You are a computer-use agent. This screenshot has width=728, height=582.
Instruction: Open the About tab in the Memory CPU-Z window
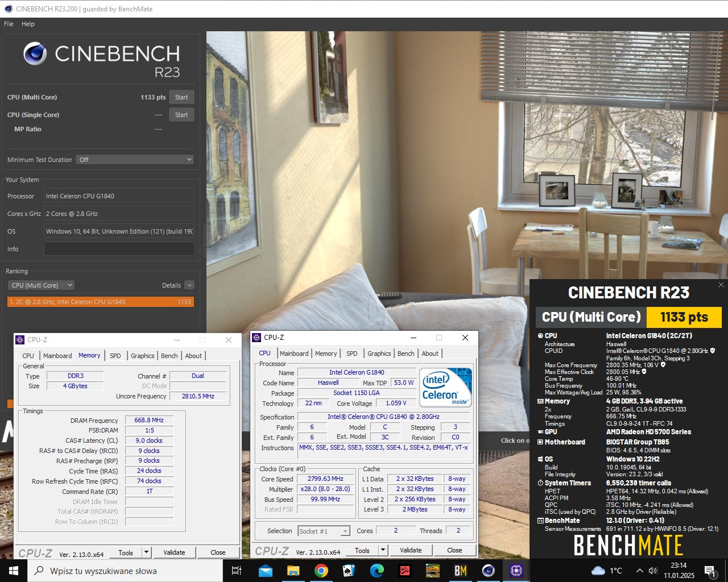click(x=193, y=356)
